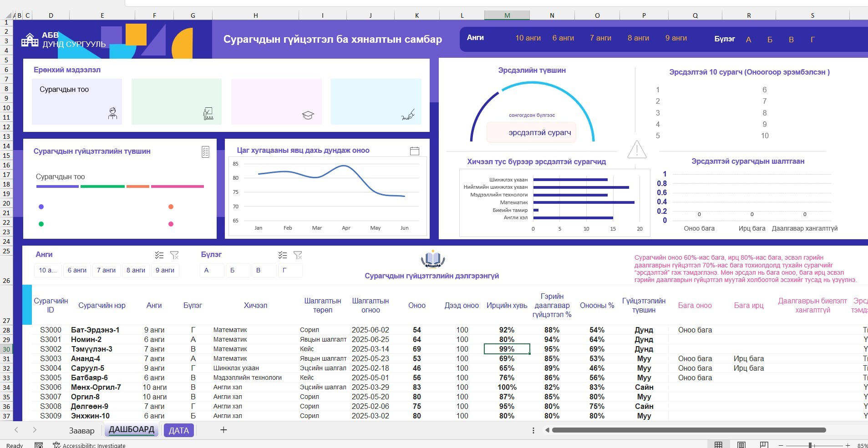Image resolution: width=868 pixels, height=448 pixels.
Task: Open the ДАТА sheet tab
Action: coord(179,430)
